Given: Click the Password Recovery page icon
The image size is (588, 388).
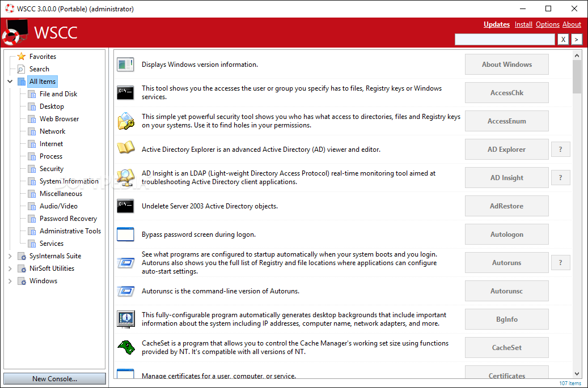Looking at the screenshot, I should [x=32, y=219].
